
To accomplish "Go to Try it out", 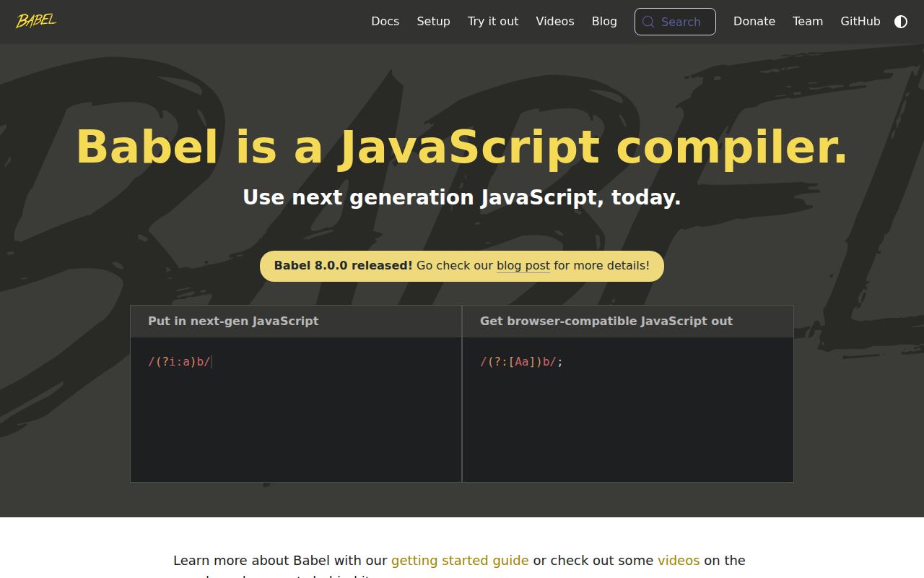I will [493, 22].
